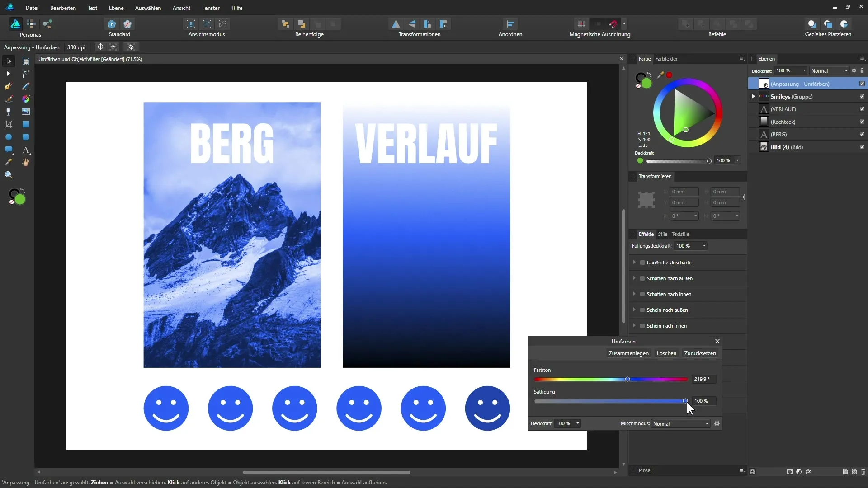The width and height of the screenshot is (868, 488).
Task: Click the Zurücksetzen button
Action: [x=700, y=353]
